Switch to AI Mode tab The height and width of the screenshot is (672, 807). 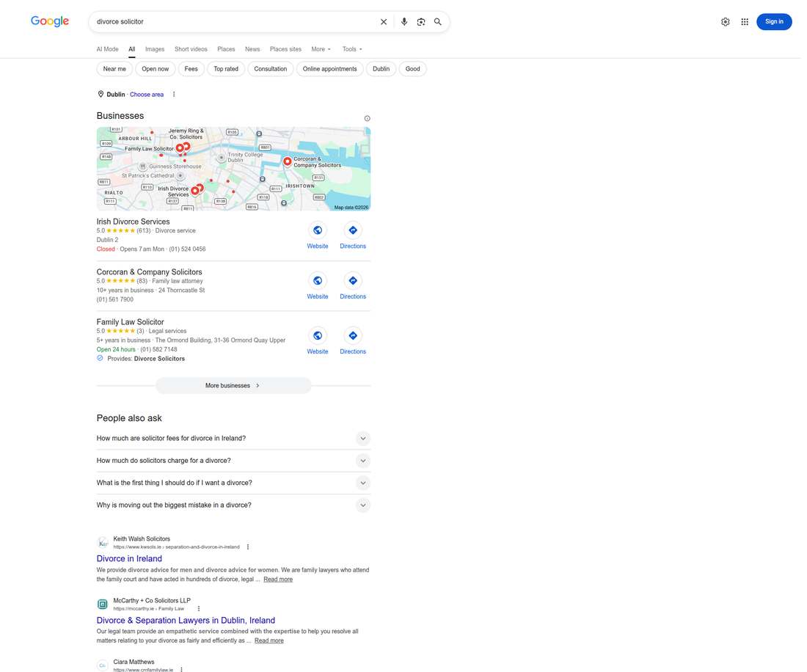(x=107, y=49)
